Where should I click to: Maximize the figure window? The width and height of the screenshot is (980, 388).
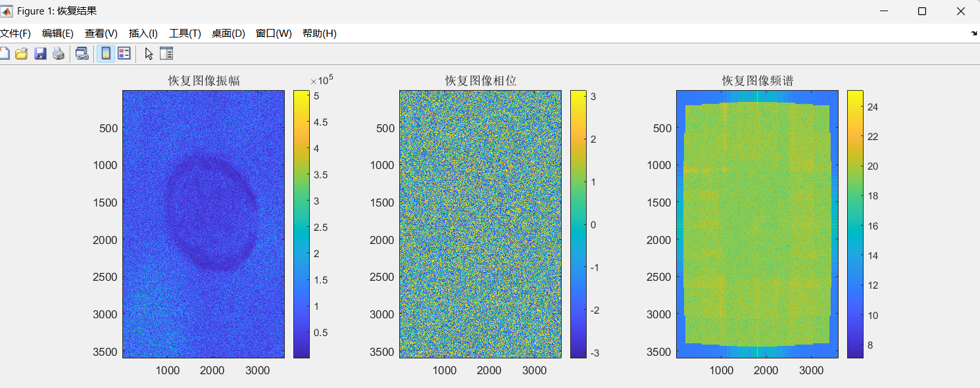(922, 11)
